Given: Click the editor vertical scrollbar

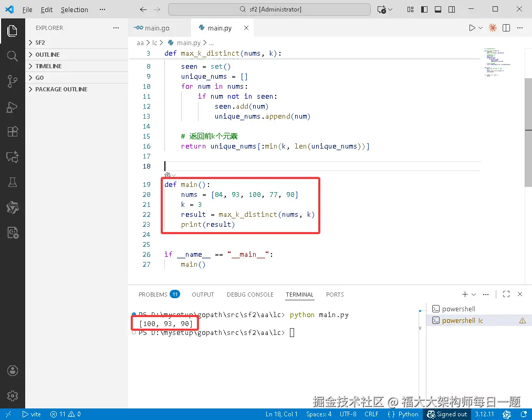Looking at the screenshot, I should coord(528,132).
